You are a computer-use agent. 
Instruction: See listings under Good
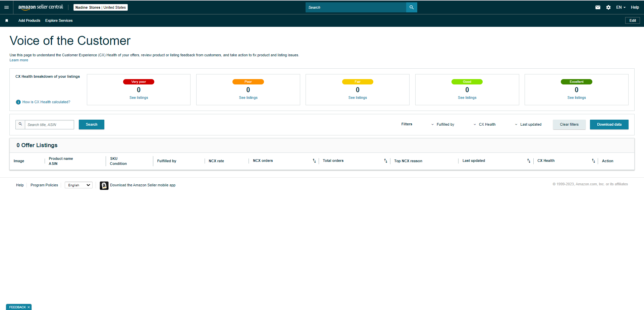point(467,98)
